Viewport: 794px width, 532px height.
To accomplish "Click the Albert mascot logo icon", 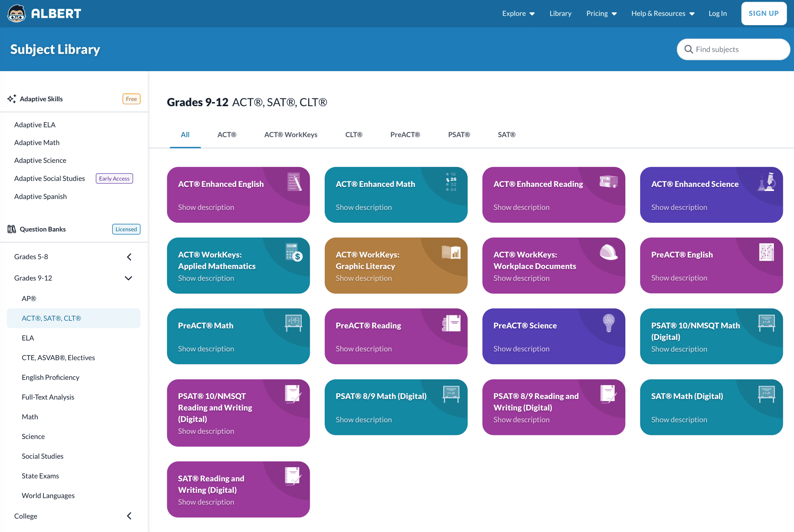I will click(x=17, y=13).
